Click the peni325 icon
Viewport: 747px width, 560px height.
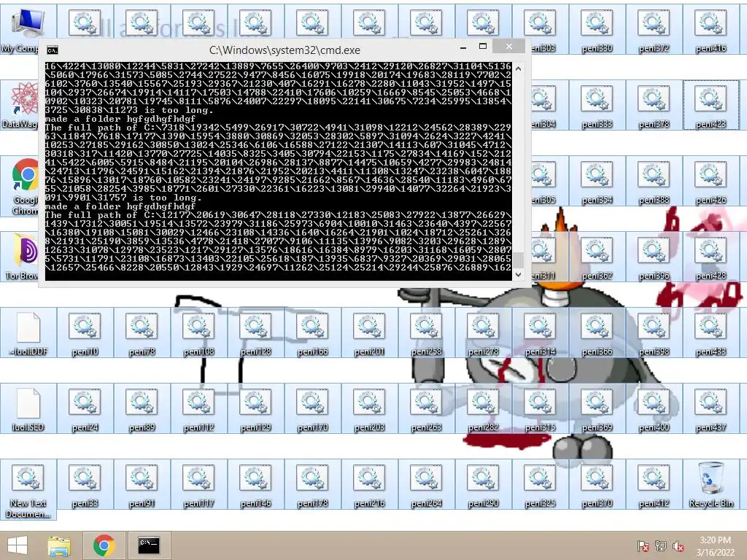(541, 485)
